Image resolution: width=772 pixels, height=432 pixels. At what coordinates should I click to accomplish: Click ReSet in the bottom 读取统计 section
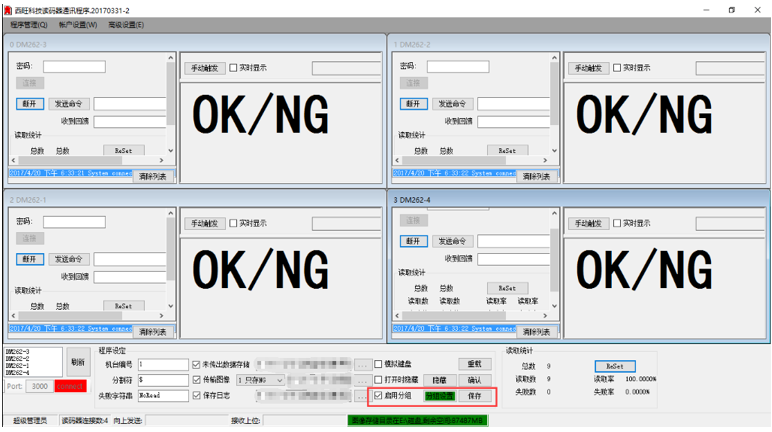point(615,366)
